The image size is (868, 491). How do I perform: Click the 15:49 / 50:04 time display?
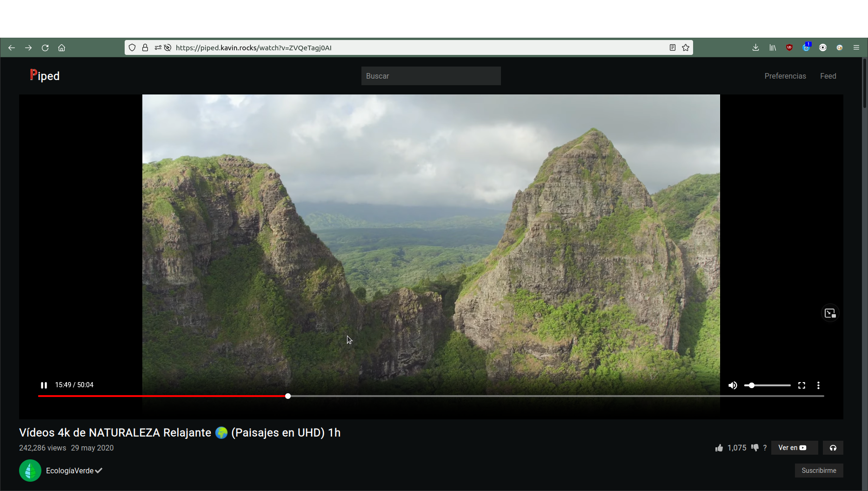[74, 385]
